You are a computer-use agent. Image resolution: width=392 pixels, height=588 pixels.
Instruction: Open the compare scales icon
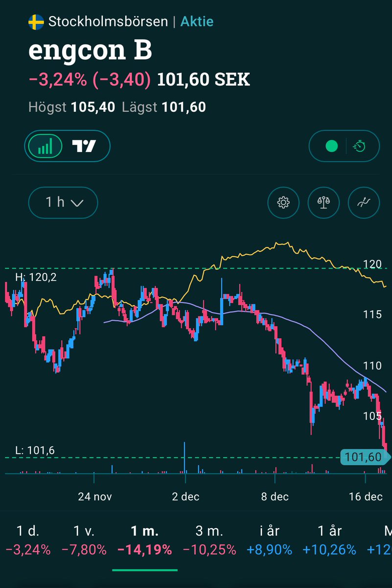323,202
